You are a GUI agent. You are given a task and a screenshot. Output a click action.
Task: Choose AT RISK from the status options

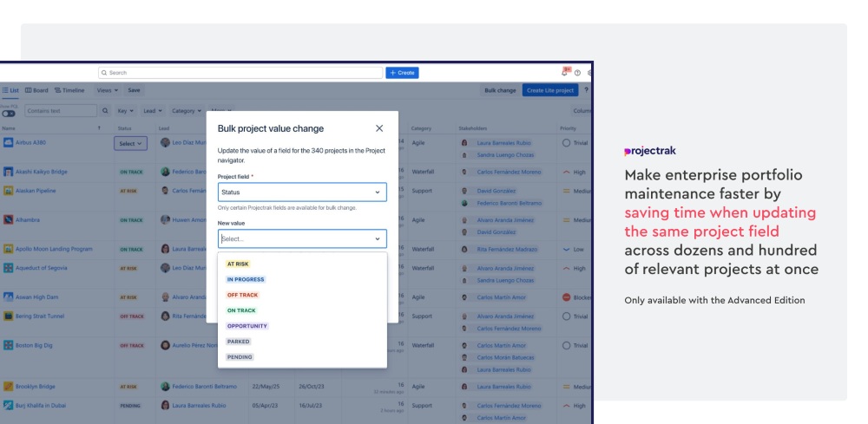(x=238, y=264)
